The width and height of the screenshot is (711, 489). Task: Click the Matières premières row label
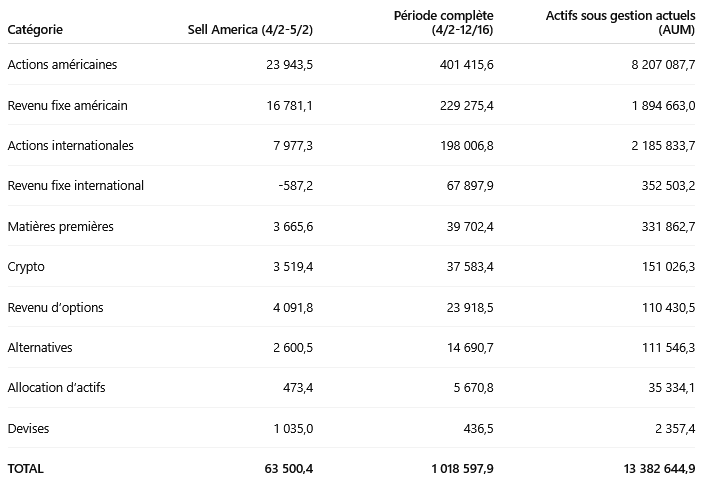pos(60,227)
